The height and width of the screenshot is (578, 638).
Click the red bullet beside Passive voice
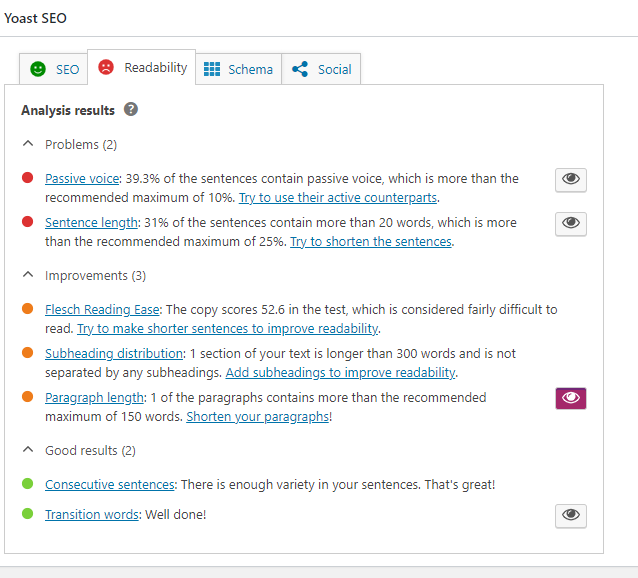coord(27,178)
